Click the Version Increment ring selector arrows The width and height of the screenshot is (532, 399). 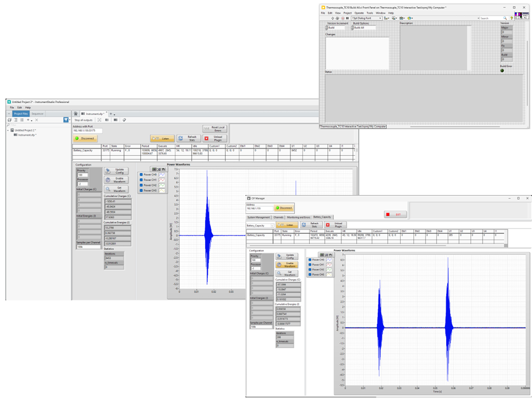coord(326,28)
